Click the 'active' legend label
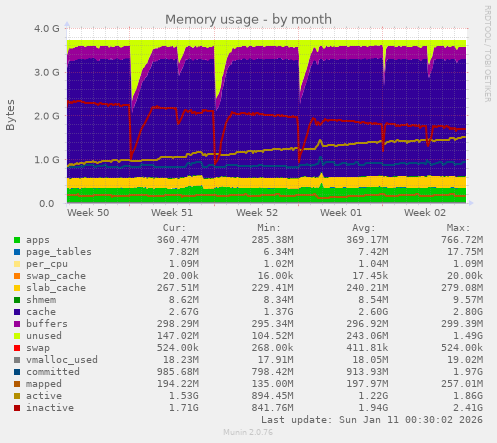The width and height of the screenshot is (497, 443). (44, 396)
